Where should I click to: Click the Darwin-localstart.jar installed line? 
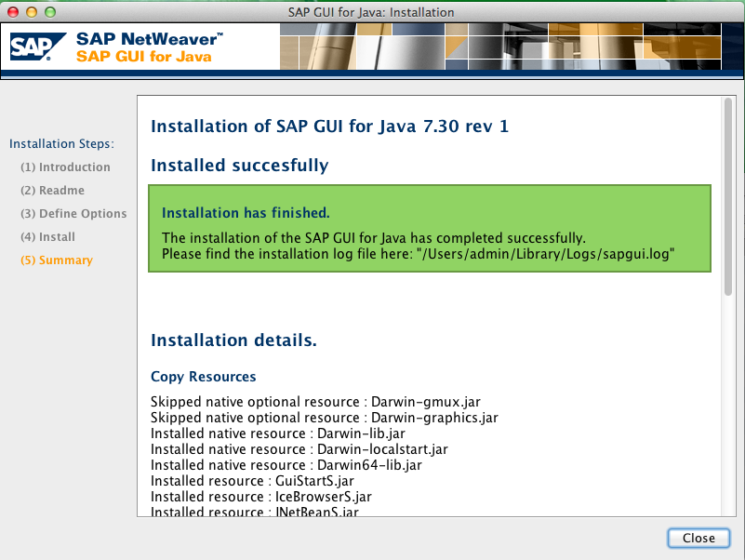point(299,449)
